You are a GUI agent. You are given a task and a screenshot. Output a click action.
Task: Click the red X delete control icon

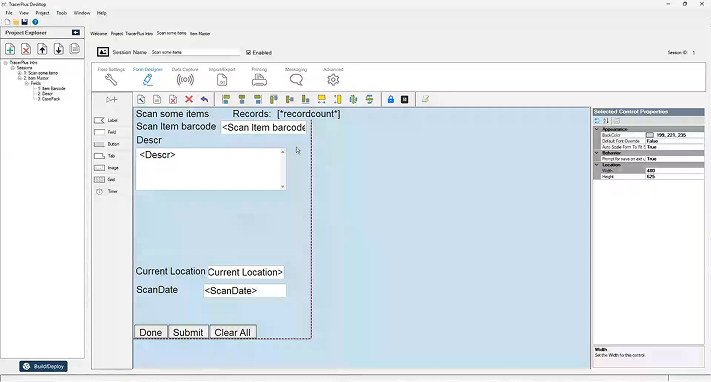coord(189,99)
